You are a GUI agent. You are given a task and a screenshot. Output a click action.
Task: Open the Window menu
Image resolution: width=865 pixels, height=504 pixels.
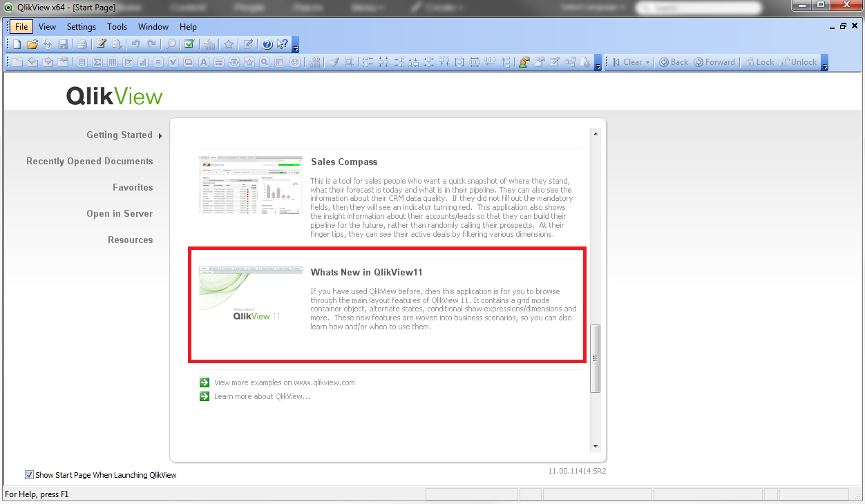pyautogui.click(x=153, y=27)
